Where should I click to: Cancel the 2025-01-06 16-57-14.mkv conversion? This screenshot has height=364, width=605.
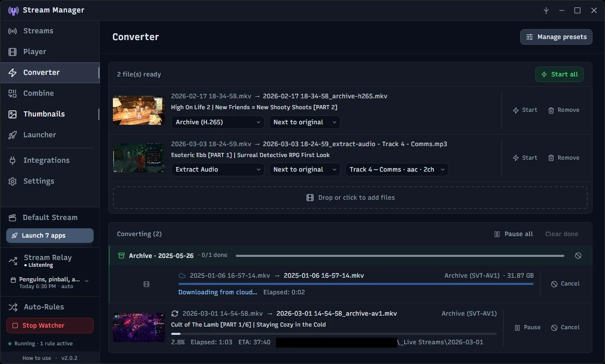(565, 284)
